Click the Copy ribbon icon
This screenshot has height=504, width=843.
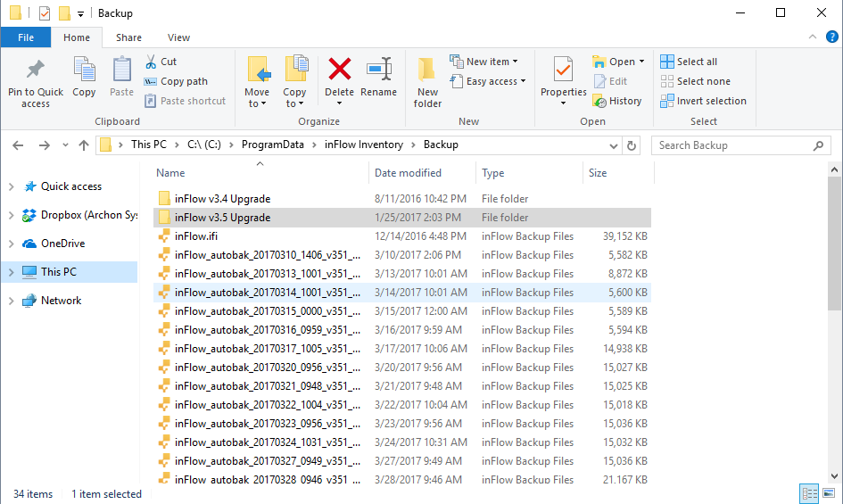[84, 77]
